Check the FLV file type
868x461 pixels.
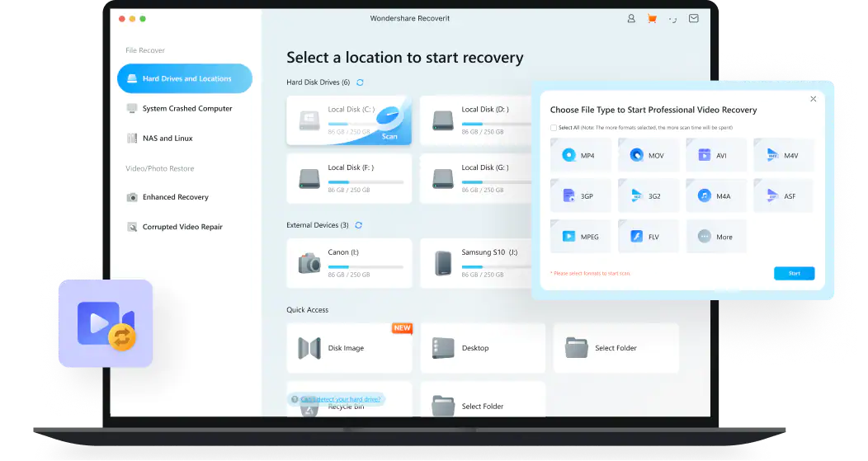(x=649, y=237)
